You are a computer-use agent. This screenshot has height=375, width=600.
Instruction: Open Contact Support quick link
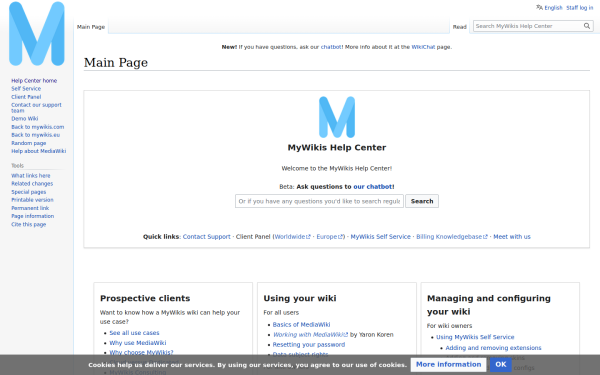[207, 237]
